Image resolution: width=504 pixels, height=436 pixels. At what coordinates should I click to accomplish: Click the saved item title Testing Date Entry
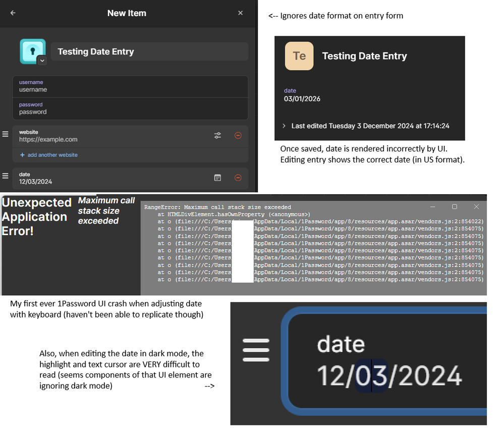(x=364, y=56)
